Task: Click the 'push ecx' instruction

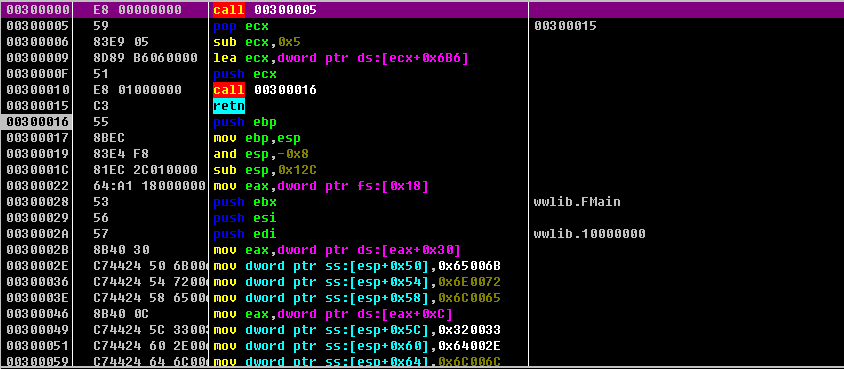Action: point(245,74)
